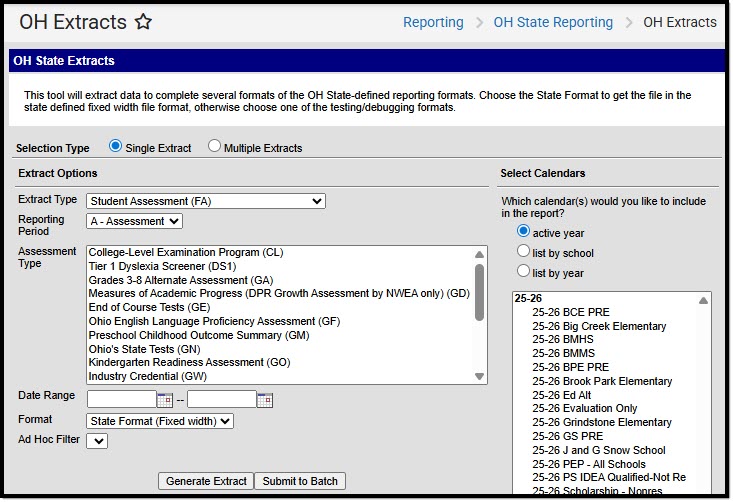Select the 25-26 Grindstone Elementary calendar
Viewport: 733px width, 502px height.
point(602,423)
